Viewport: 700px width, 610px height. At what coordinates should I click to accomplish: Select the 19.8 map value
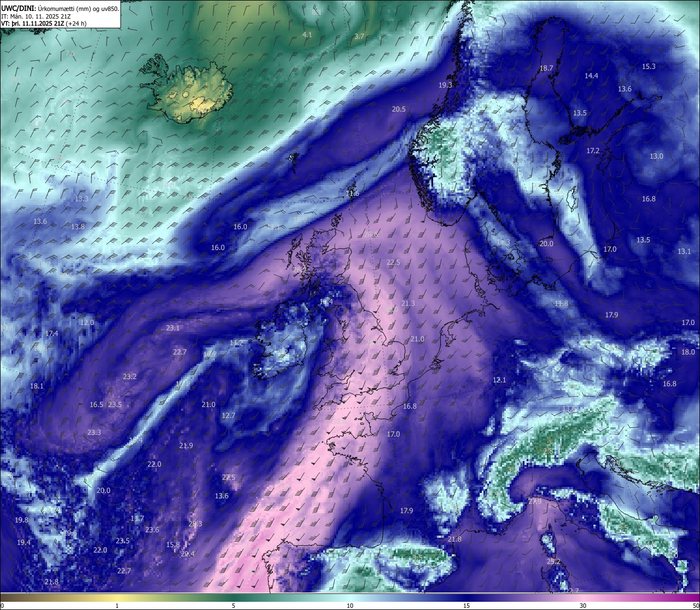[22, 520]
